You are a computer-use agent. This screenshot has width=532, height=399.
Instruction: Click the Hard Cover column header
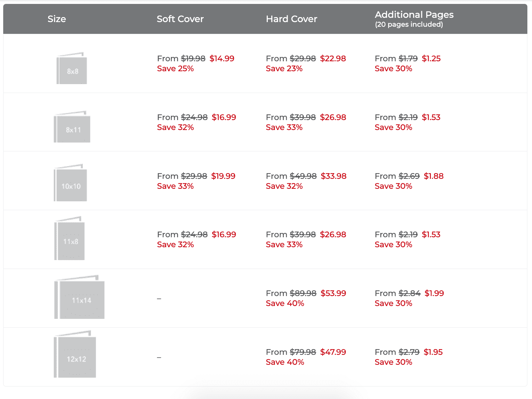[291, 19]
